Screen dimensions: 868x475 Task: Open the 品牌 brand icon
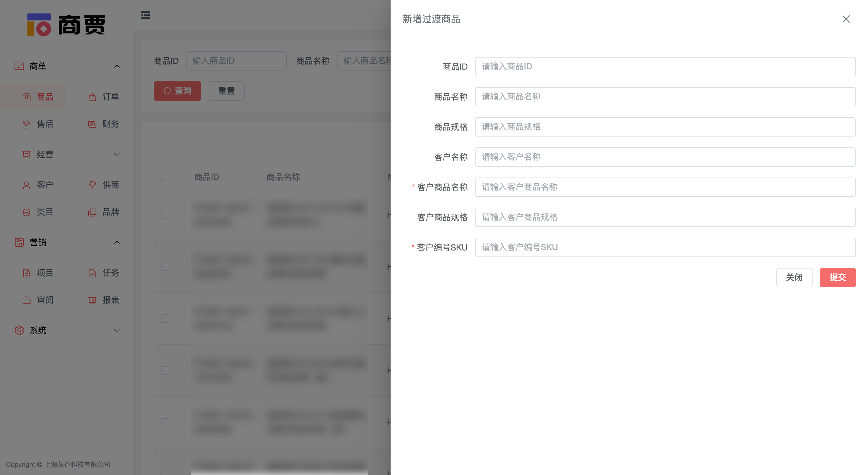(92, 212)
